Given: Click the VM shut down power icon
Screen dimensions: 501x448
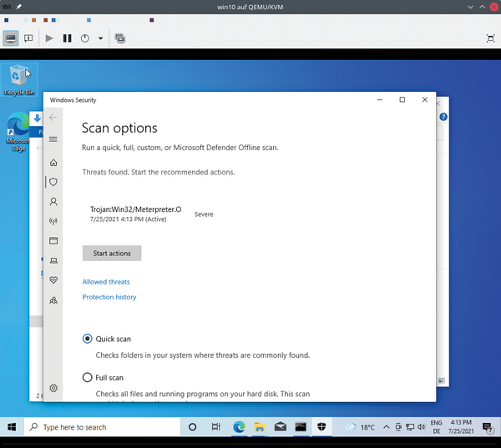Looking at the screenshot, I should click(x=84, y=38).
